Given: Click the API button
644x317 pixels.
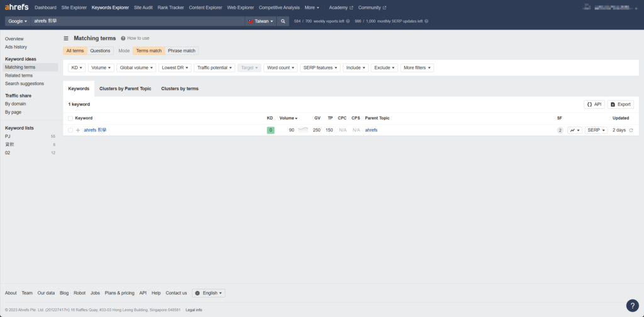Looking at the screenshot, I should pyautogui.click(x=594, y=104).
